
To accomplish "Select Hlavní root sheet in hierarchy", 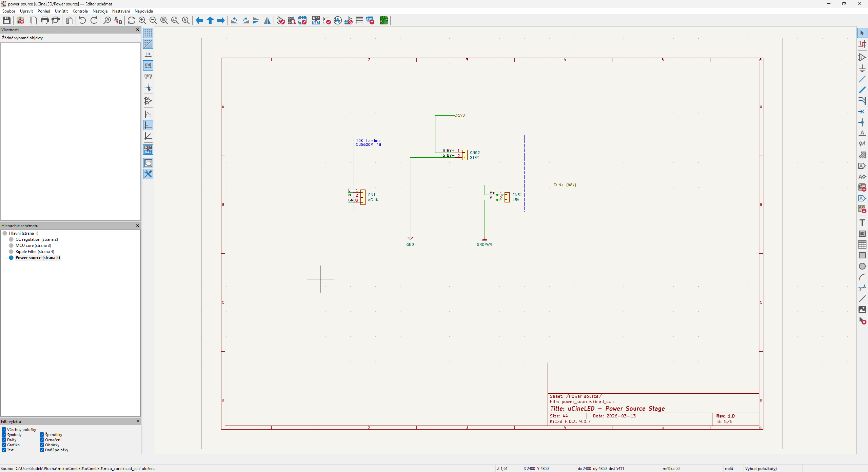I will (x=23, y=233).
